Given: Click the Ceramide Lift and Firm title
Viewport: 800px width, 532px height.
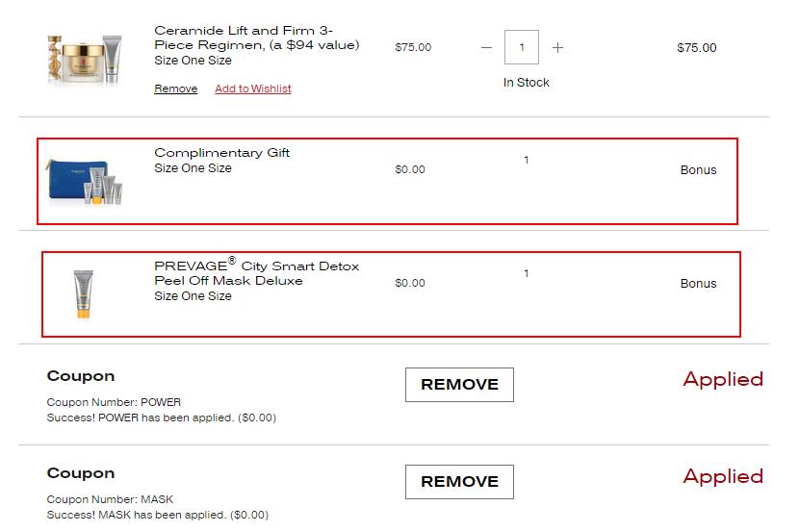Looking at the screenshot, I should pyautogui.click(x=256, y=38).
